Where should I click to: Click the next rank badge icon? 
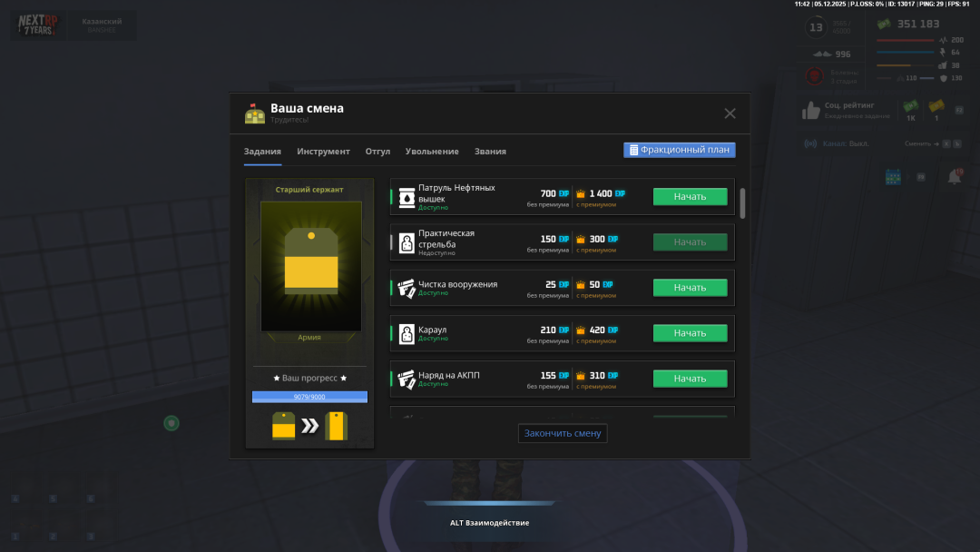click(337, 426)
